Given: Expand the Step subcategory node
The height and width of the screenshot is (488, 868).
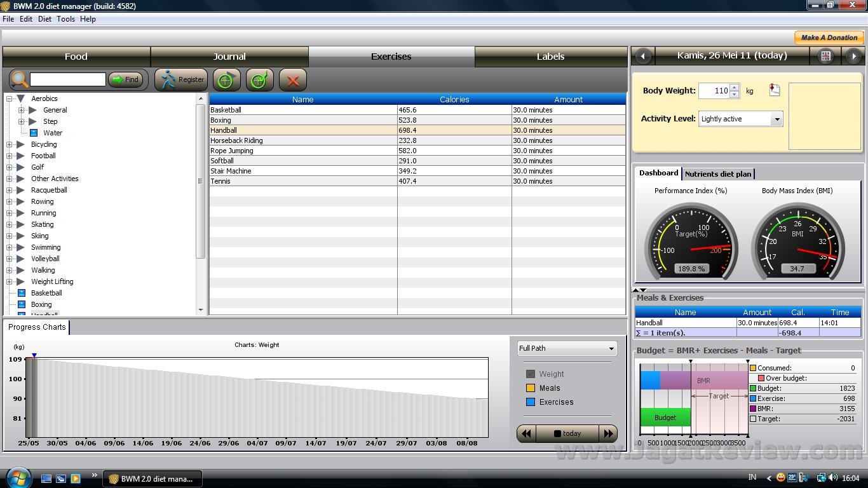Looking at the screenshot, I should 21,121.
